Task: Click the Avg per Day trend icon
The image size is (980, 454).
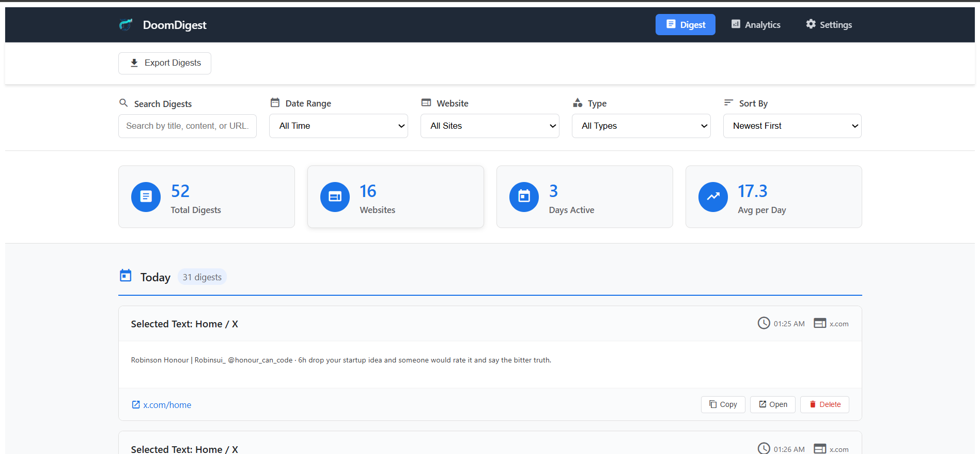Action: coord(713,197)
